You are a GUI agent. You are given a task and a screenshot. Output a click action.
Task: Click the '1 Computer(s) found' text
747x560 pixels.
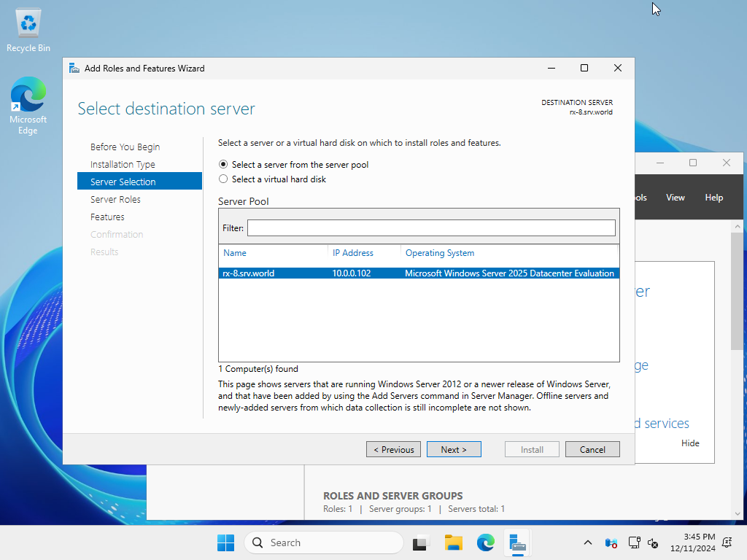(x=258, y=368)
